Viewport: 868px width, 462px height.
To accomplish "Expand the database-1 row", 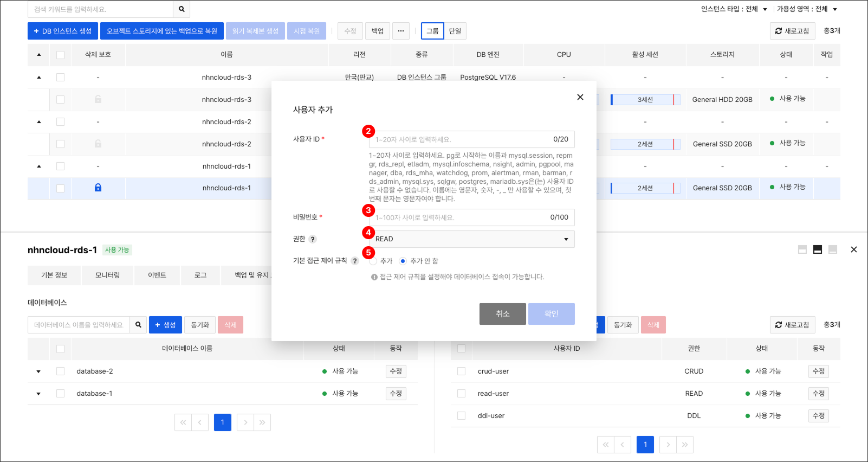I will coord(38,394).
